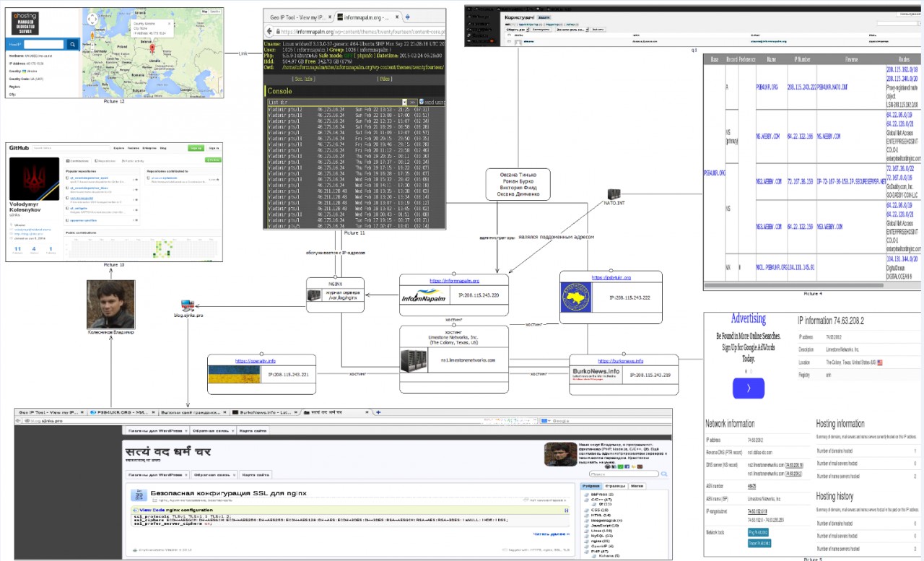Open the https://psb4ukr.org diagram link
This screenshot has height=561, width=924.
tap(611, 277)
